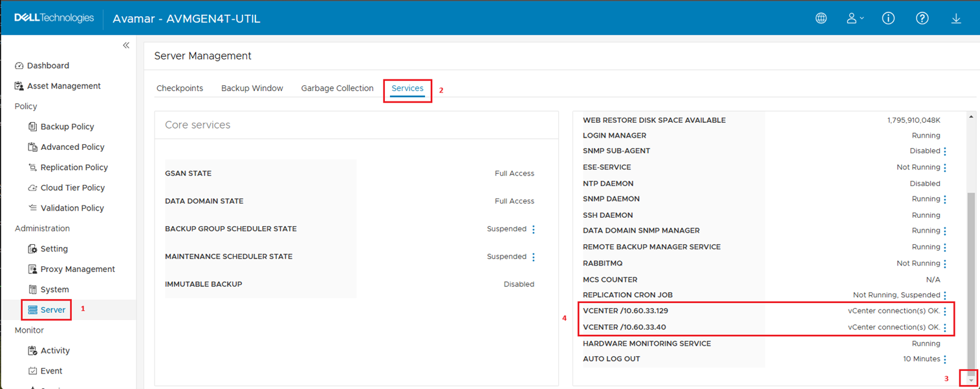Screen dimensions: 980x389
Task: Open Activity under Monitor
Action: click(x=55, y=350)
